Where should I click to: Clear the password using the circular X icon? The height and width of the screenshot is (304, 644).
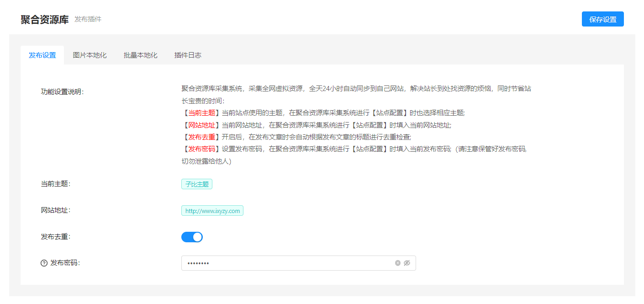tap(397, 263)
